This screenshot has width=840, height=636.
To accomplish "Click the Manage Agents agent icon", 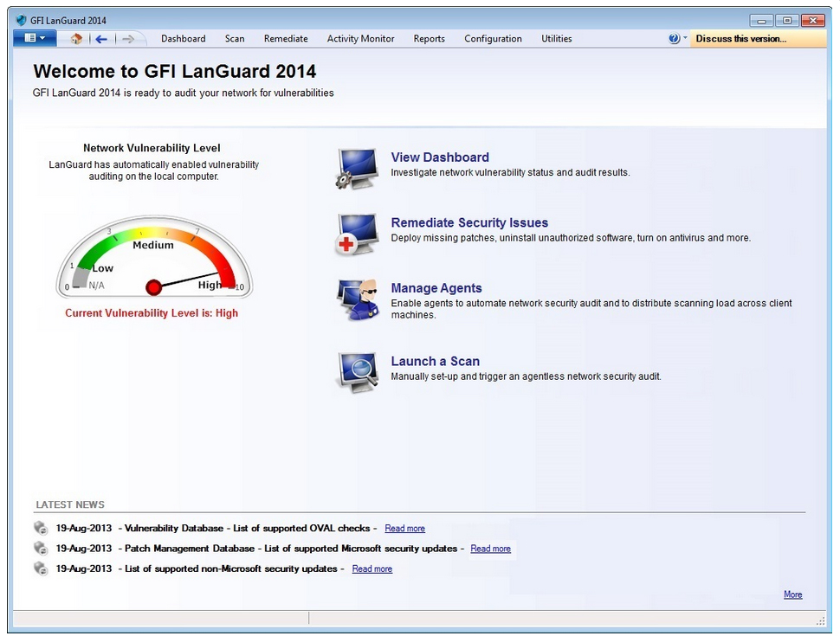I will (358, 299).
